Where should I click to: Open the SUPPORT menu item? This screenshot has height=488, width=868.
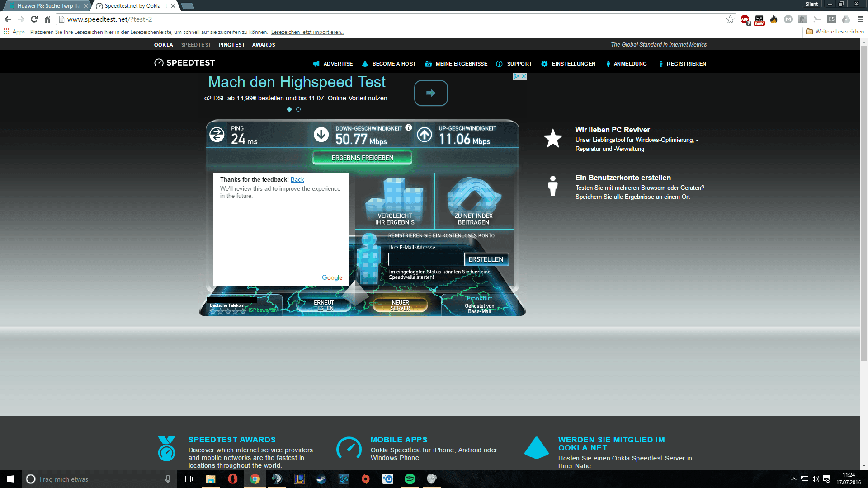(514, 64)
